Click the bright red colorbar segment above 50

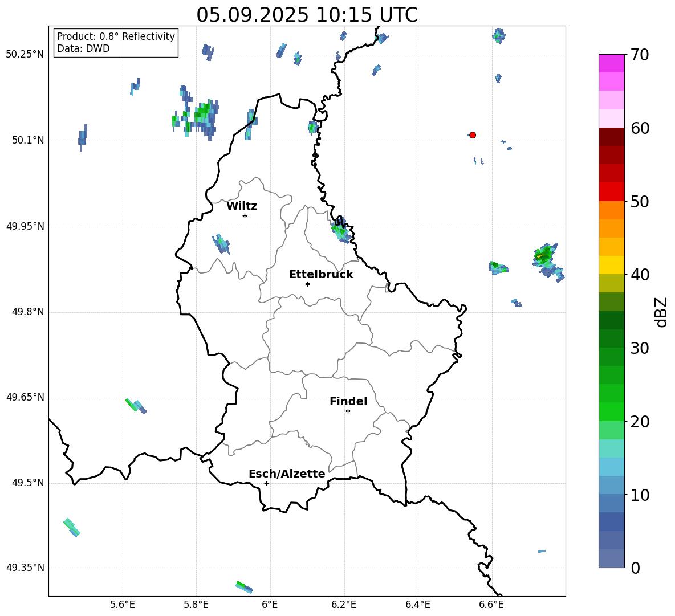pyautogui.click(x=611, y=192)
